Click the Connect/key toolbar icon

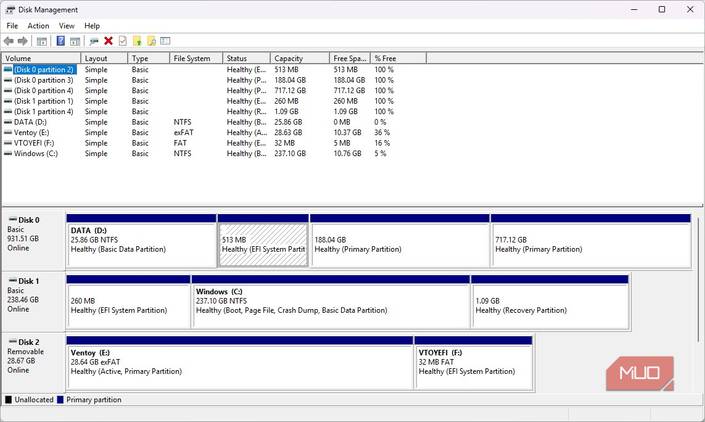(94, 41)
